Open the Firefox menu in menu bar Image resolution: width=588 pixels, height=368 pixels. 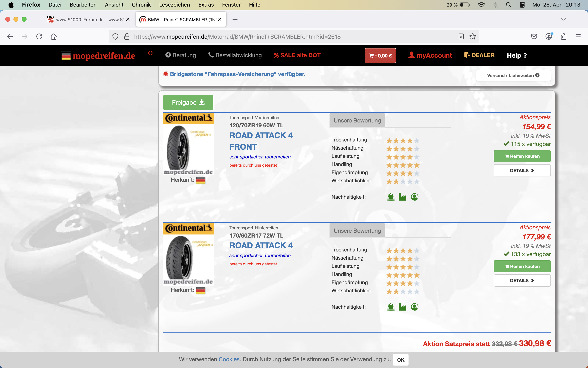[x=31, y=5]
